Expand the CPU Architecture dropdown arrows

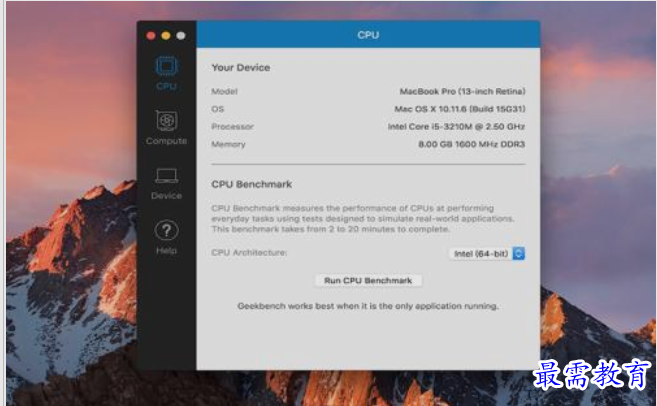click(518, 253)
